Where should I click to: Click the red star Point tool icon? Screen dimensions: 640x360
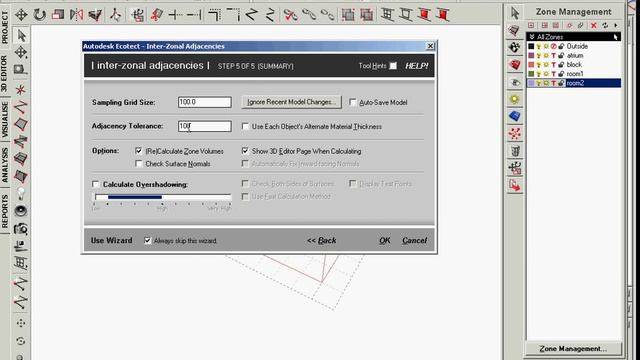point(20,89)
